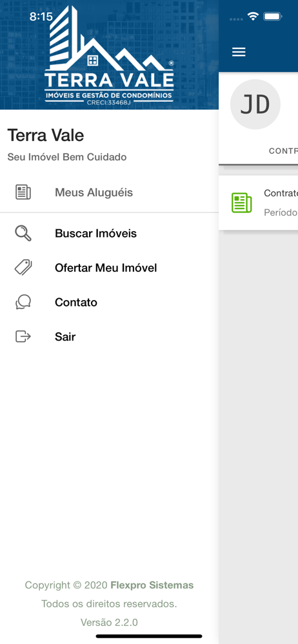Click the price tag icon
Viewport: 298px width, 644px height.
(23, 268)
